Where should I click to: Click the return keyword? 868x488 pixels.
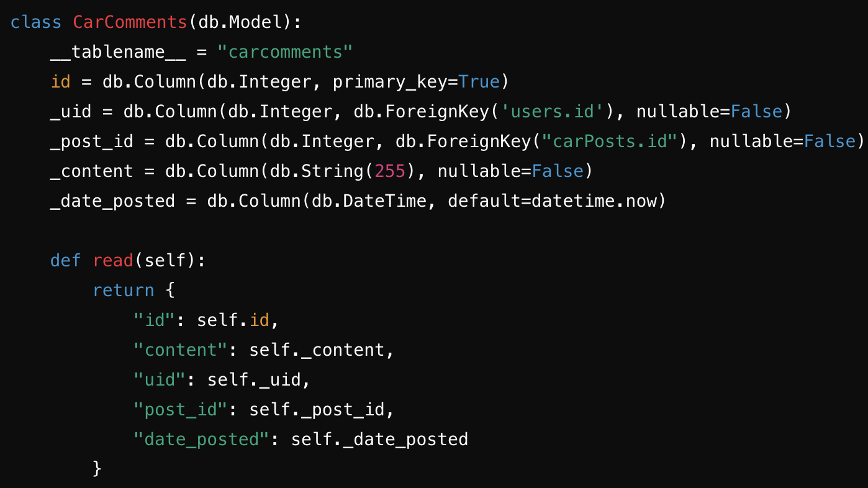124,291
